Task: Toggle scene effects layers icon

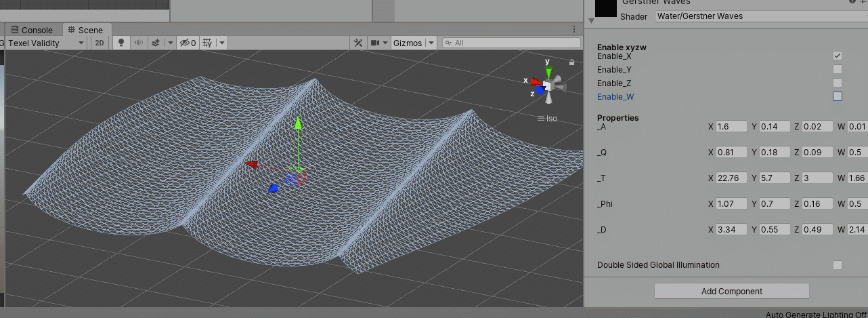Action: tap(156, 43)
